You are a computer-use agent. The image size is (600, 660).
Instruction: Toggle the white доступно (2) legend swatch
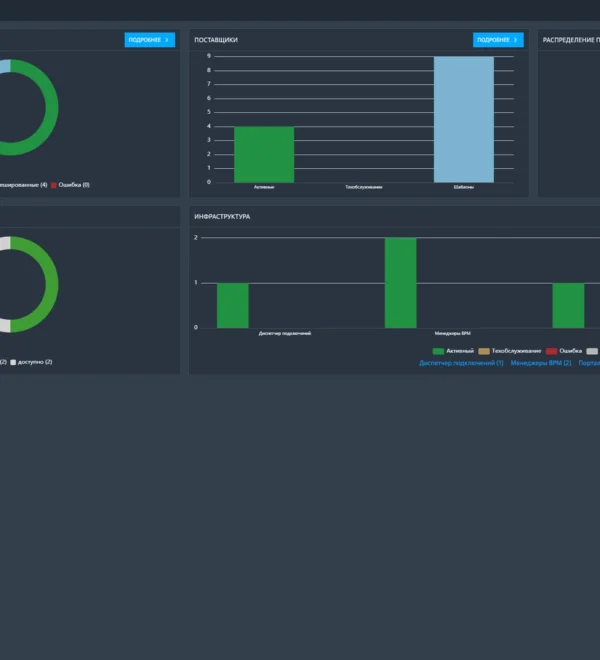pyautogui.click(x=13, y=362)
